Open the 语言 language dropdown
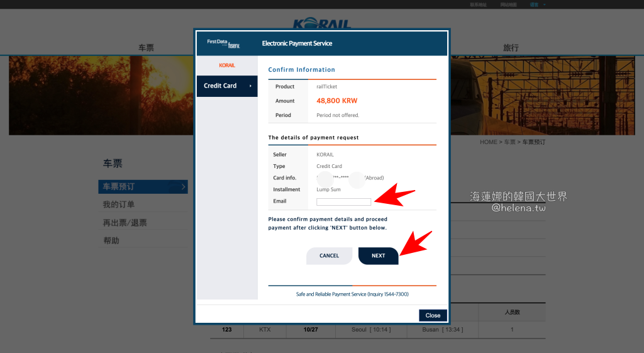Image resolution: width=644 pixels, height=353 pixels. tap(535, 4)
